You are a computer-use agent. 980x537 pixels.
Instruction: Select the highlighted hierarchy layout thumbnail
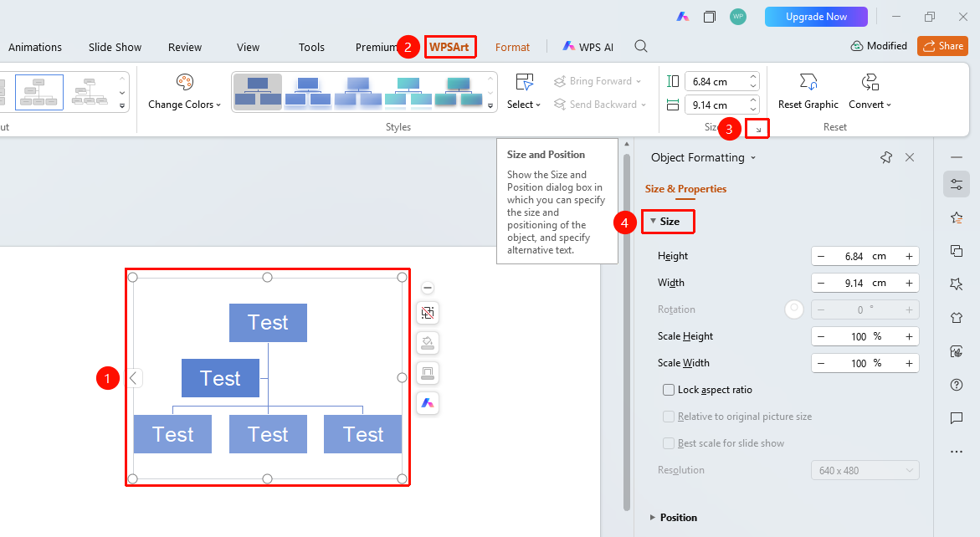pyautogui.click(x=38, y=92)
